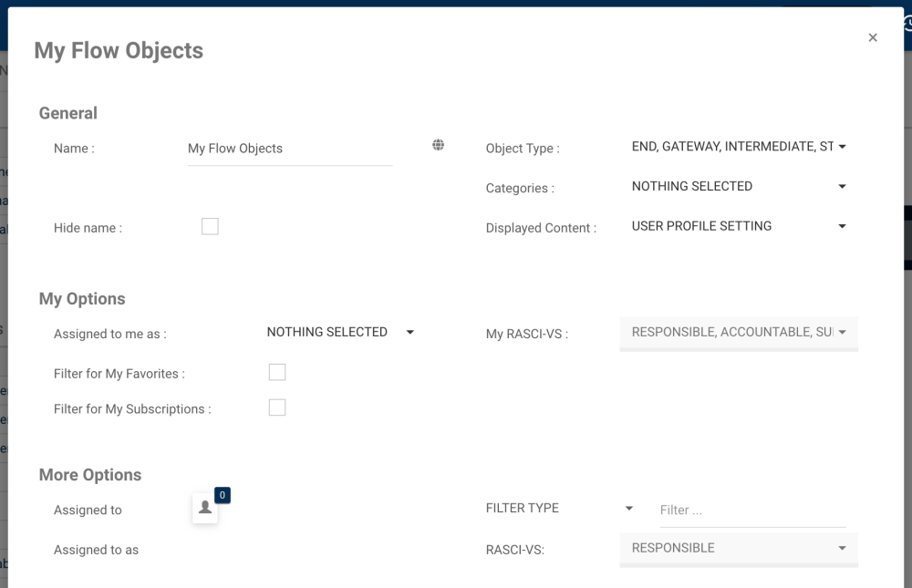Close the My Flow Objects dialog
The image size is (912, 588).
click(873, 37)
